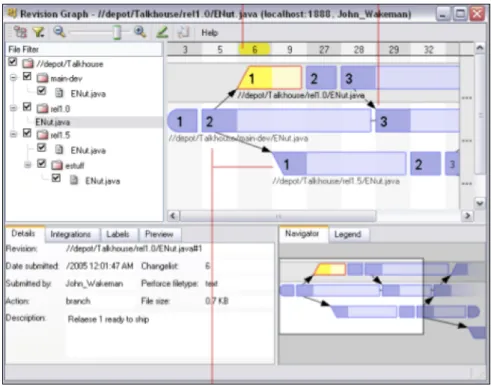Select rounded revision 1 node of main-dev

(x=182, y=121)
